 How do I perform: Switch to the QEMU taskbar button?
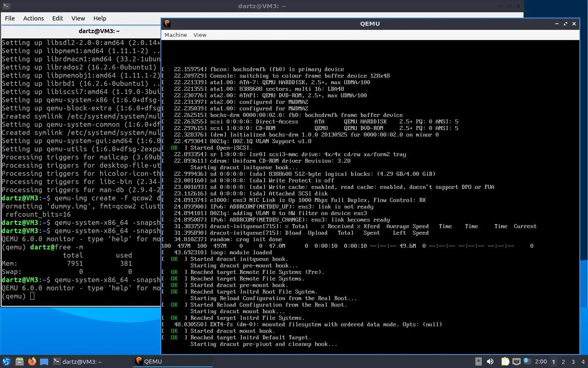[x=173, y=361]
